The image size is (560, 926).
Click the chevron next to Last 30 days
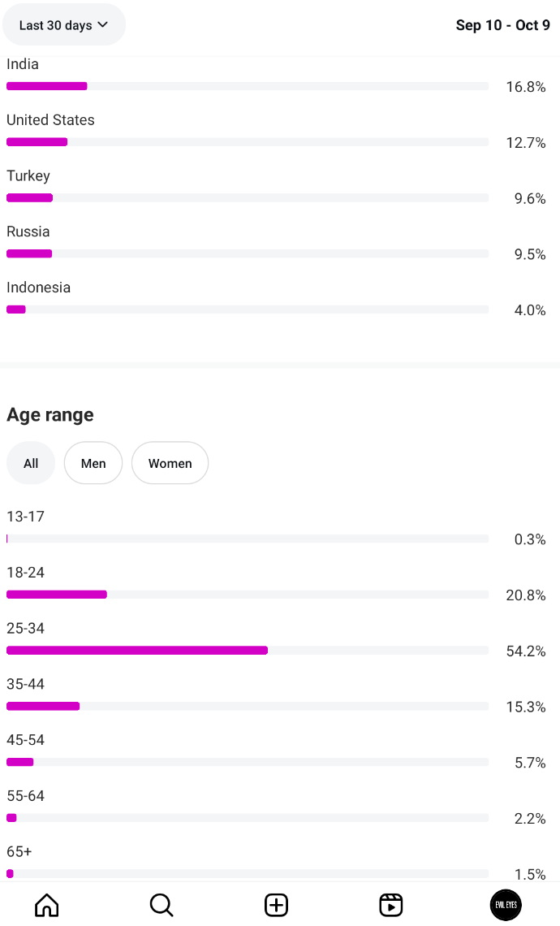(103, 25)
